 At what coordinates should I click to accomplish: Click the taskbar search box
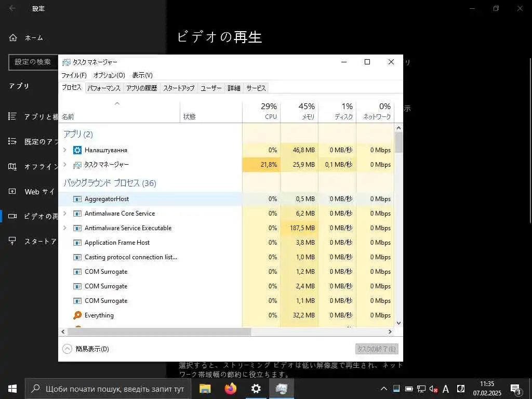108,389
